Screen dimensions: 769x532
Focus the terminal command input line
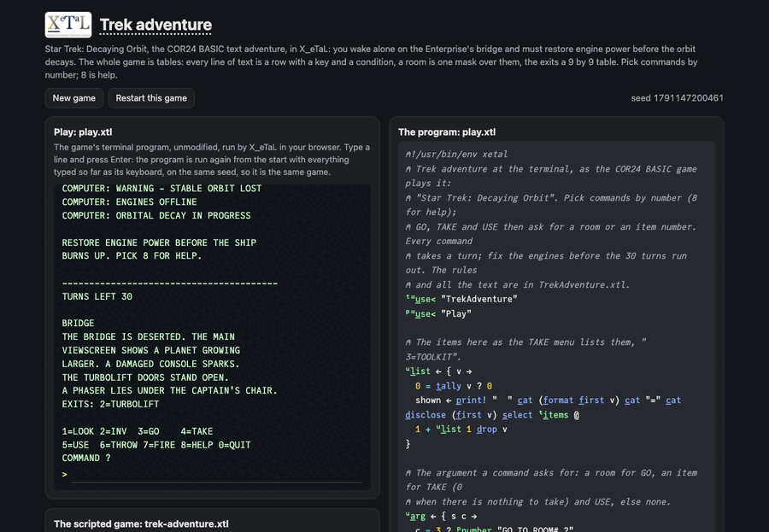click(x=217, y=475)
